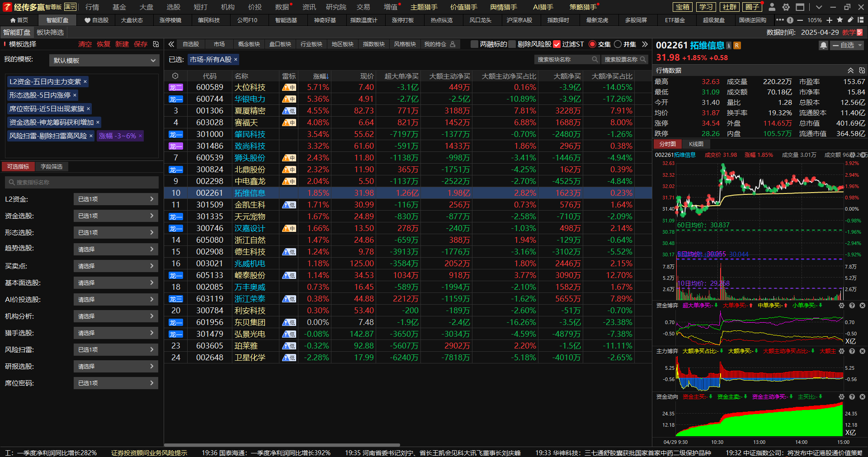The image size is (868, 457).
Task: Open the user account icon
Action: 772,7
